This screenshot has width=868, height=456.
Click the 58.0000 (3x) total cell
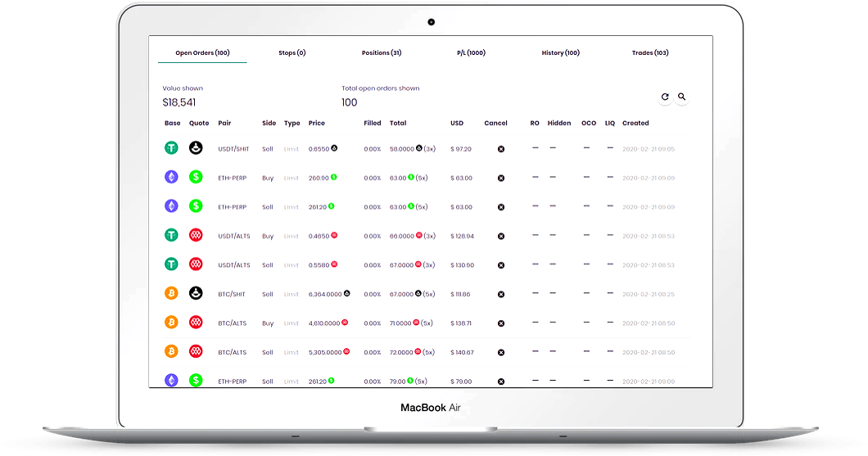(x=413, y=150)
